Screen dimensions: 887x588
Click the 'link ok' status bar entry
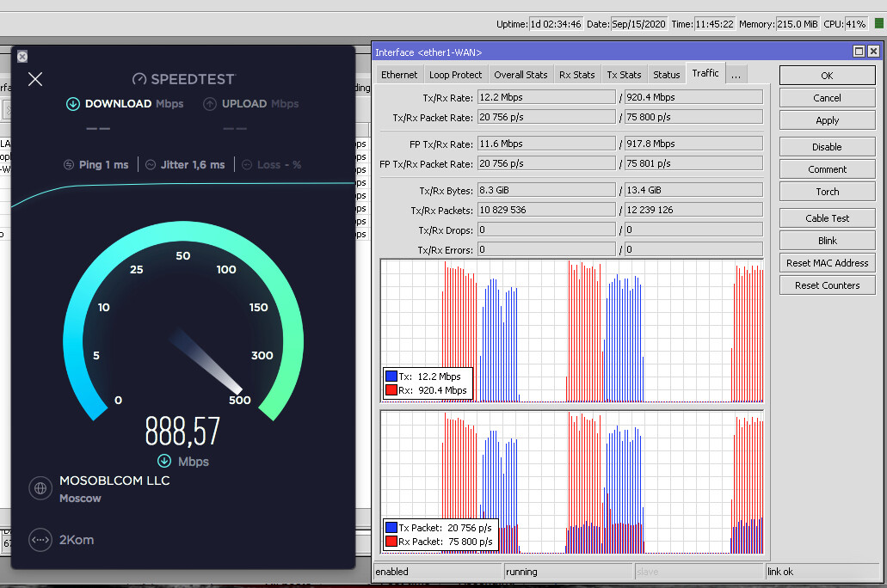(x=821, y=572)
